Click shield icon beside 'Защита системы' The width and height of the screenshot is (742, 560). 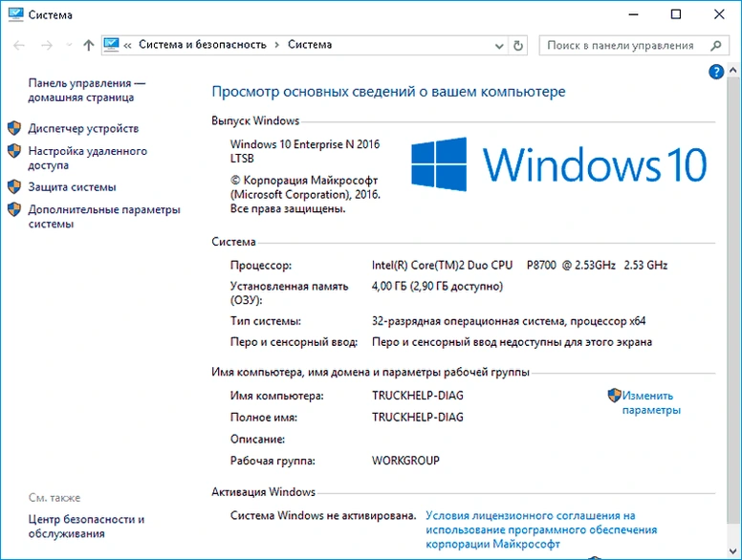[14, 186]
